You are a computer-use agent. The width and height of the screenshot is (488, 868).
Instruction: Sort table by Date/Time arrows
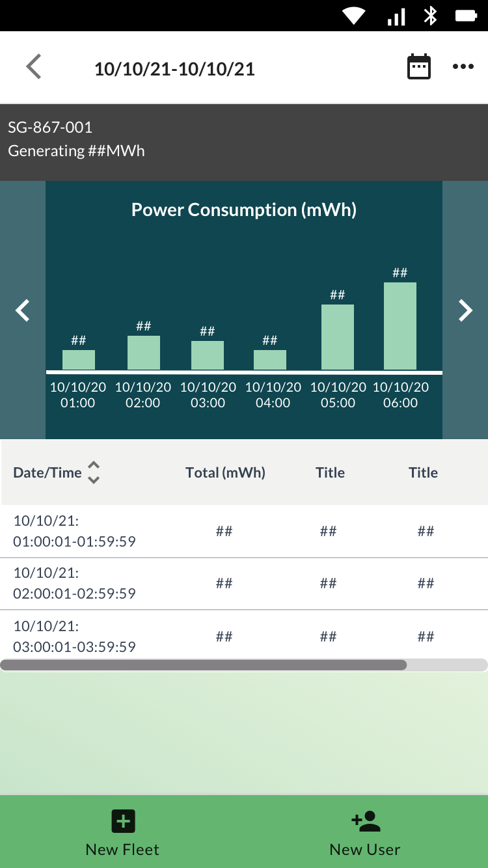coord(94,472)
